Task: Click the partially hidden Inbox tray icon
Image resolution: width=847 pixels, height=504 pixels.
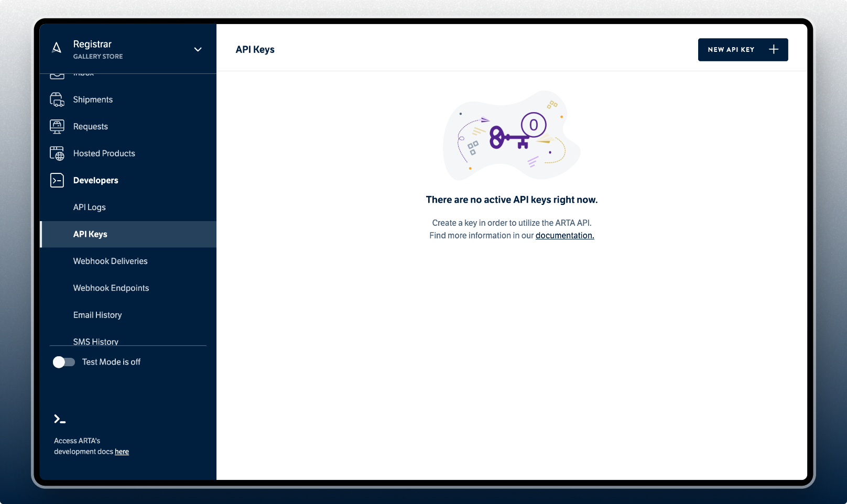Action: 57,76
